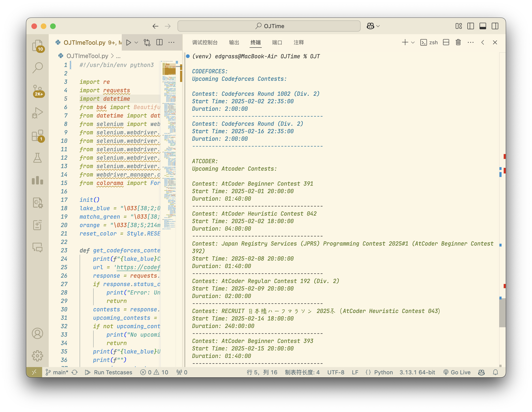Open the Run and Debug view
Image resolution: width=532 pixels, height=412 pixels.
click(37, 113)
